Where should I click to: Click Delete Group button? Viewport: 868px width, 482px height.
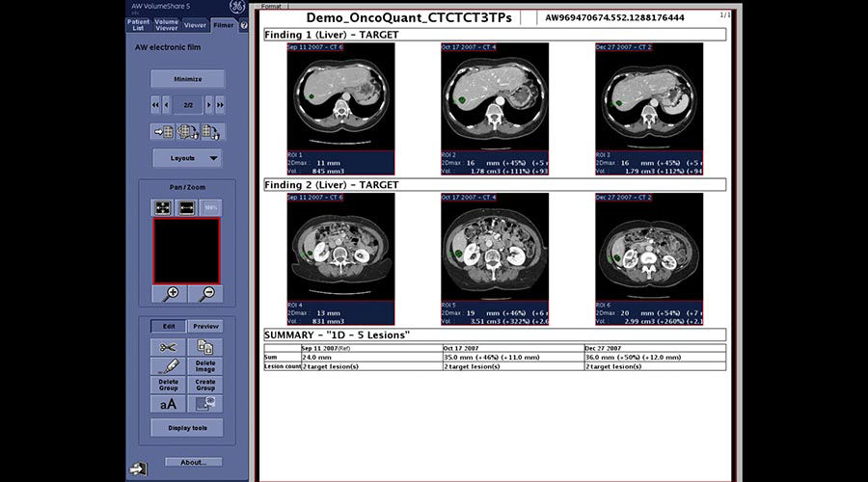click(168, 385)
